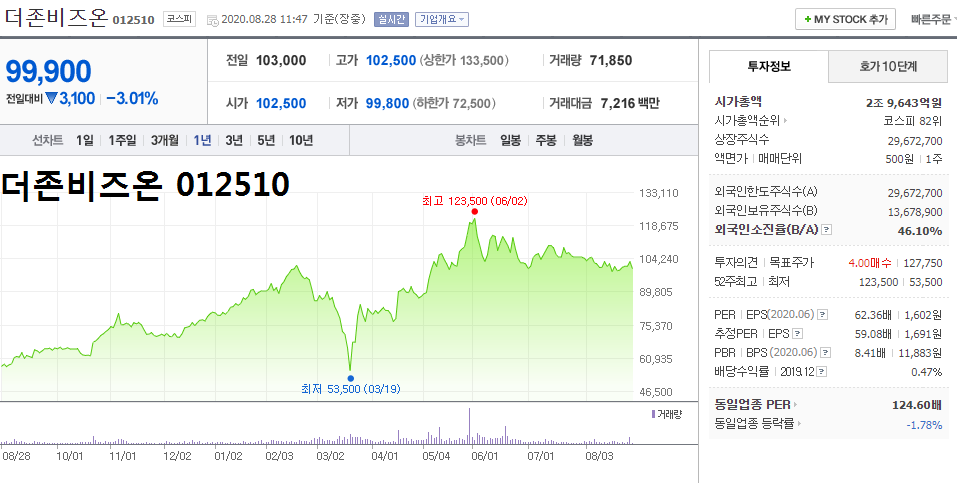957x483 pixels.
Task: Select the 1일 line chart period
Action: pyautogui.click(x=85, y=140)
